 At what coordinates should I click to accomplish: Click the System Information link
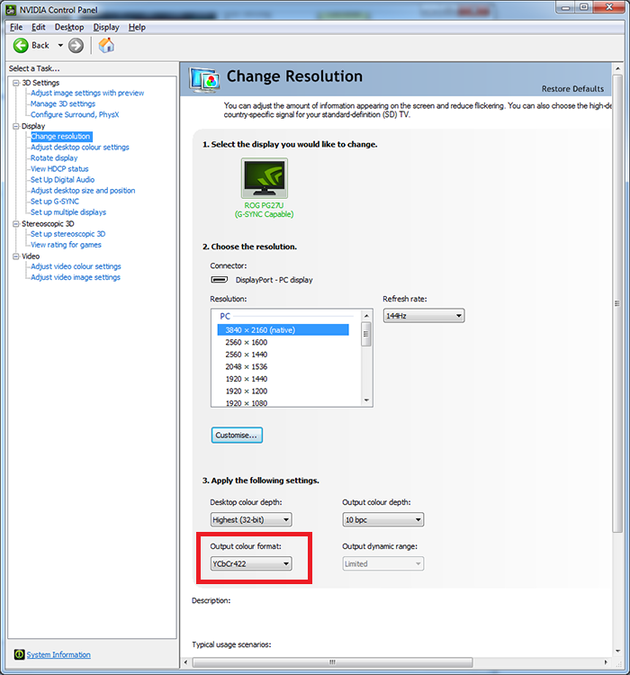(59, 655)
